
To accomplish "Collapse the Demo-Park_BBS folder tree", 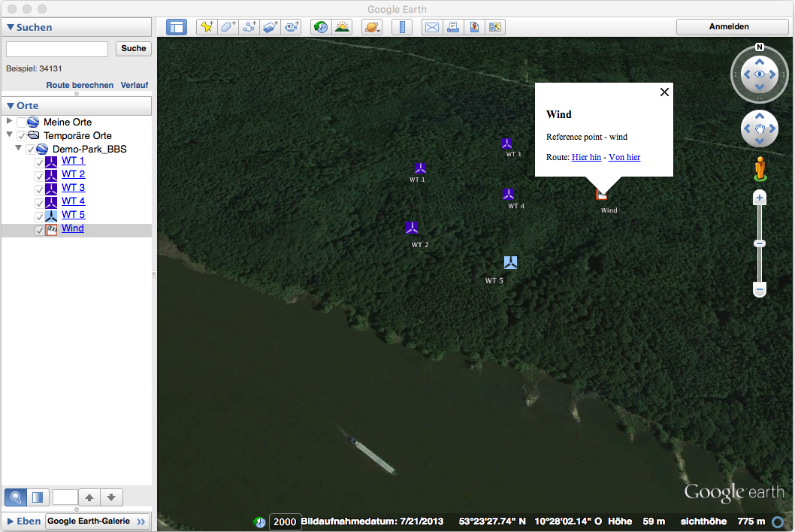I will pyautogui.click(x=19, y=149).
